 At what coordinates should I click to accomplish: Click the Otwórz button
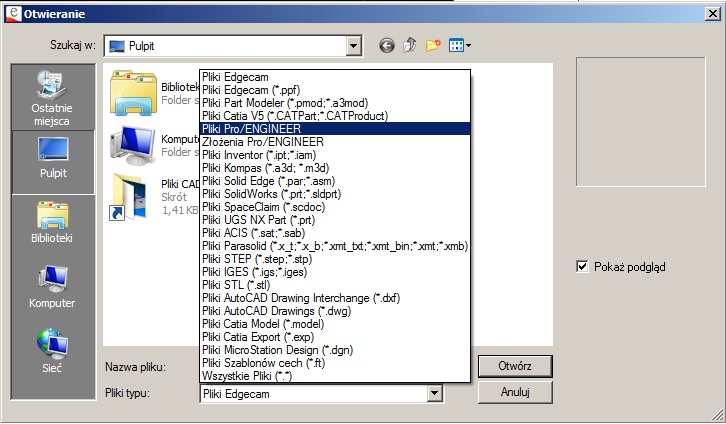click(x=515, y=366)
